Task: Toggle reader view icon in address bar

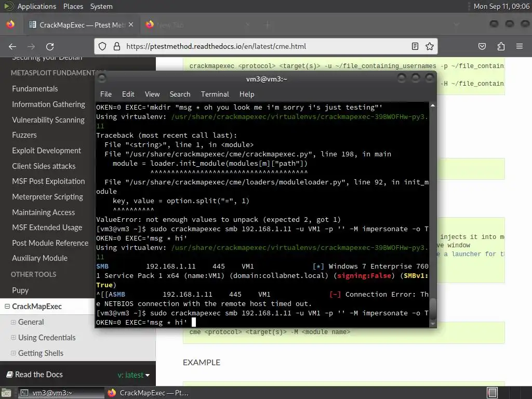Action: [x=415, y=46]
